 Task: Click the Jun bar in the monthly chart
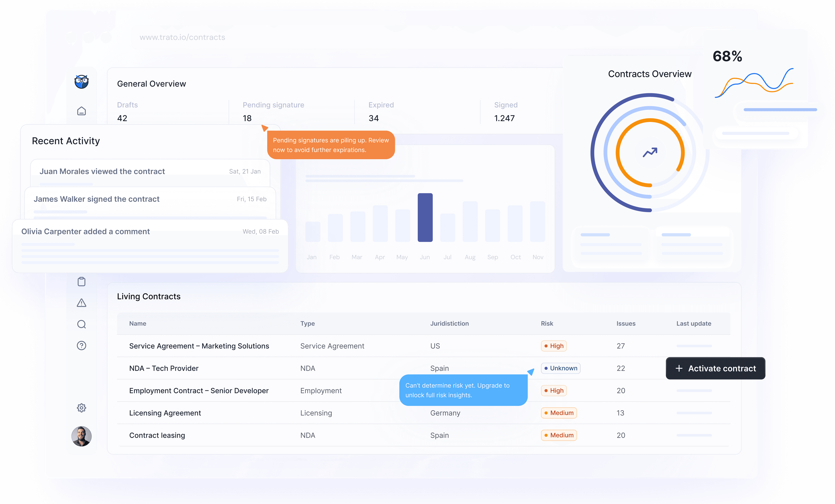point(425,217)
